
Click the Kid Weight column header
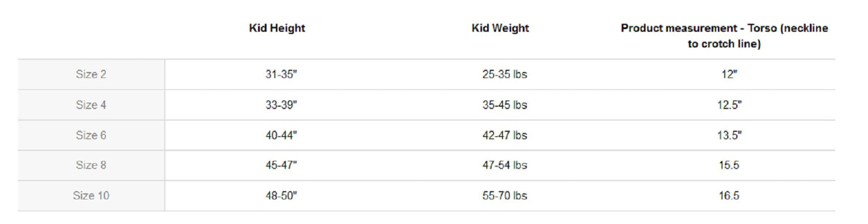[x=500, y=28]
